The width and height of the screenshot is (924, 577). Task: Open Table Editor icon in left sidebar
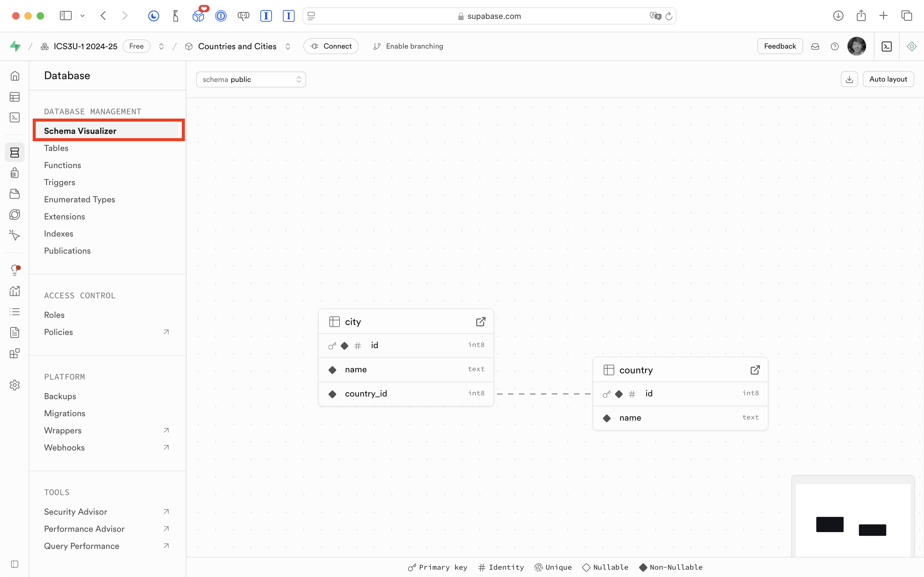(x=14, y=97)
